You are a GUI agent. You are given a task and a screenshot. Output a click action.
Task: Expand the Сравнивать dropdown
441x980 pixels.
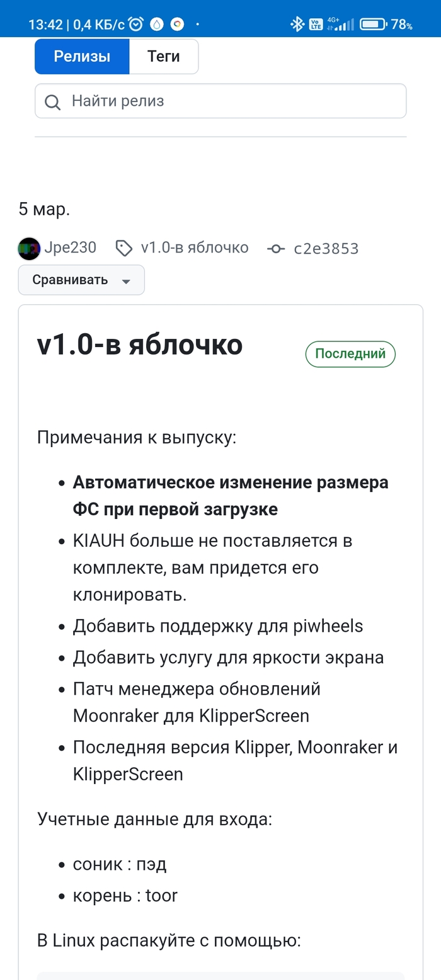[x=81, y=280]
